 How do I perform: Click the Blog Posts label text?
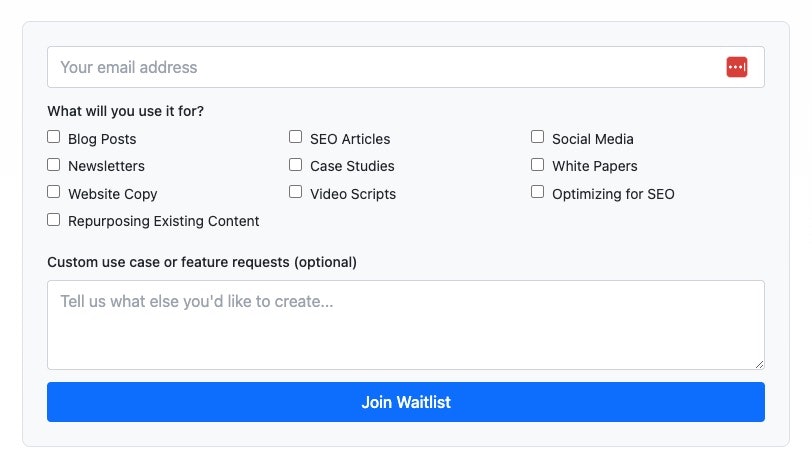pyautogui.click(x=102, y=139)
